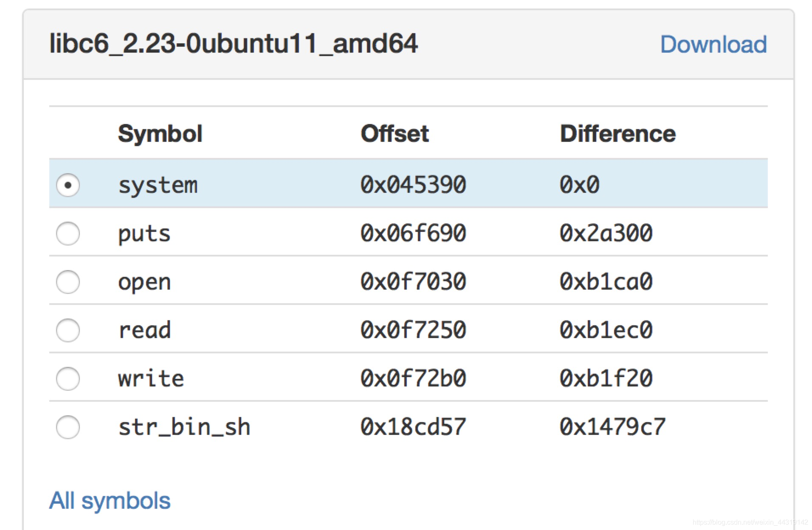Click the str_bin_sh difference 0x1479c7
Viewport: 812px width, 530px height.
612,427
